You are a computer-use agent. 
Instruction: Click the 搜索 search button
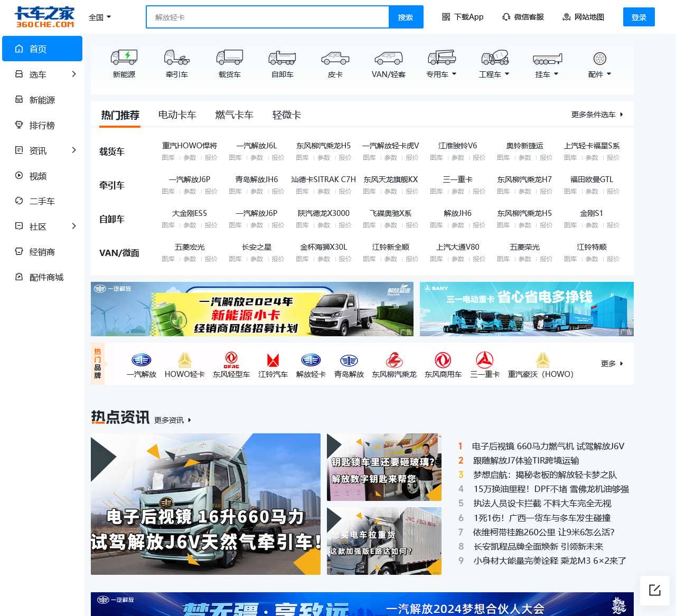tap(406, 17)
